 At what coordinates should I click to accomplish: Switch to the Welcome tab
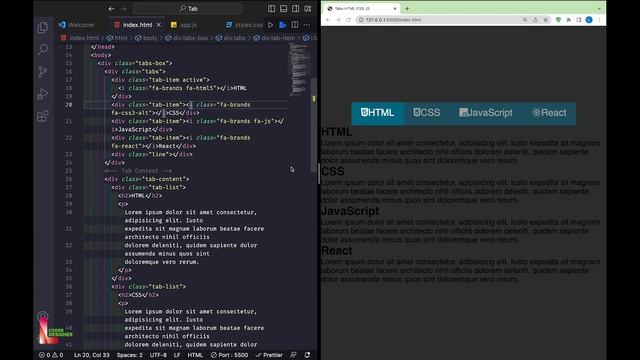pyautogui.click(x=76, y=25)
